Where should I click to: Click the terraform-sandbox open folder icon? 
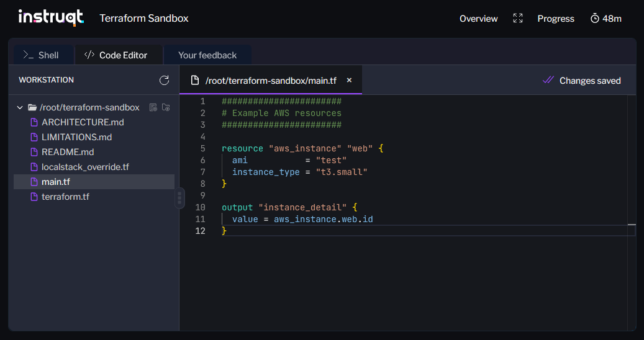tap(32, 107)
